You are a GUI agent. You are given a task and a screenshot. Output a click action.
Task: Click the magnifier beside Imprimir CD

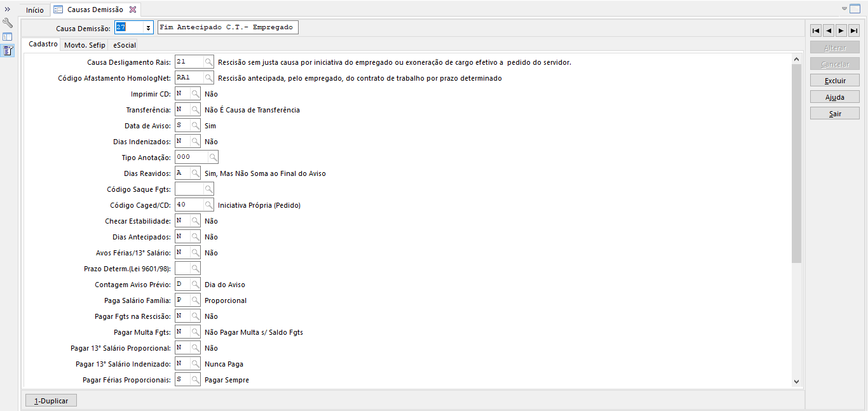click(196, 94)
